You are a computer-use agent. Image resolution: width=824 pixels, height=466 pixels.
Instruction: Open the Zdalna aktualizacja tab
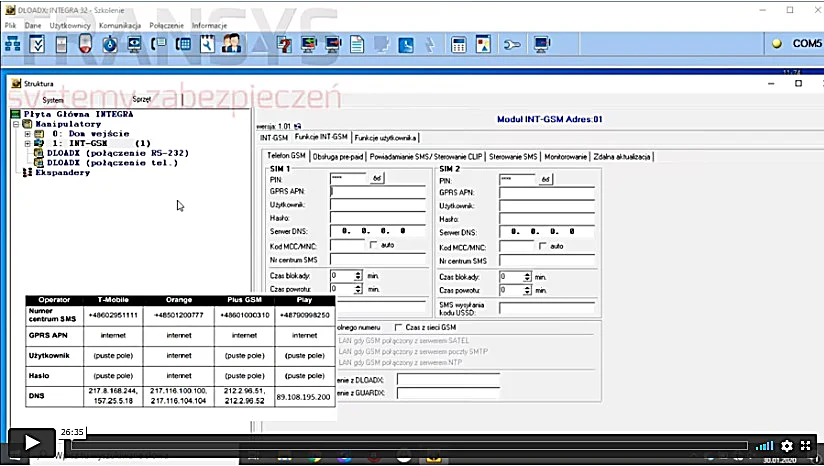coord(622,157)
